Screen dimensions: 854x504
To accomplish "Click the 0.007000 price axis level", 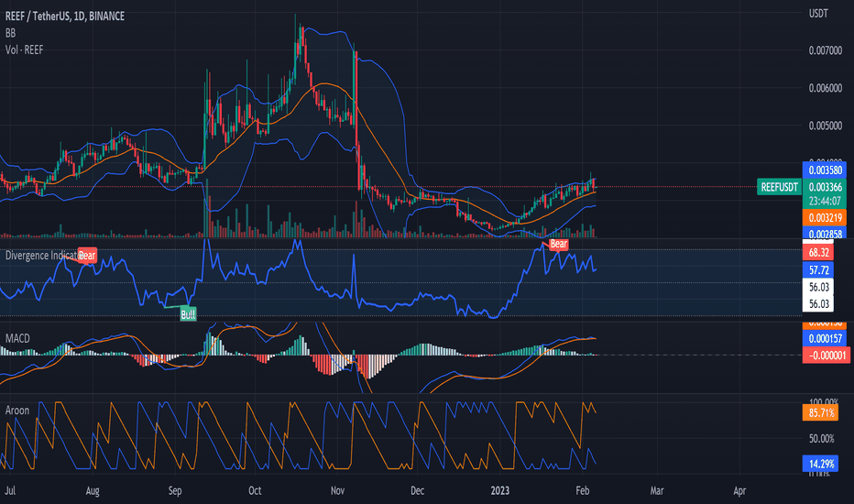I will pos(825,50).
